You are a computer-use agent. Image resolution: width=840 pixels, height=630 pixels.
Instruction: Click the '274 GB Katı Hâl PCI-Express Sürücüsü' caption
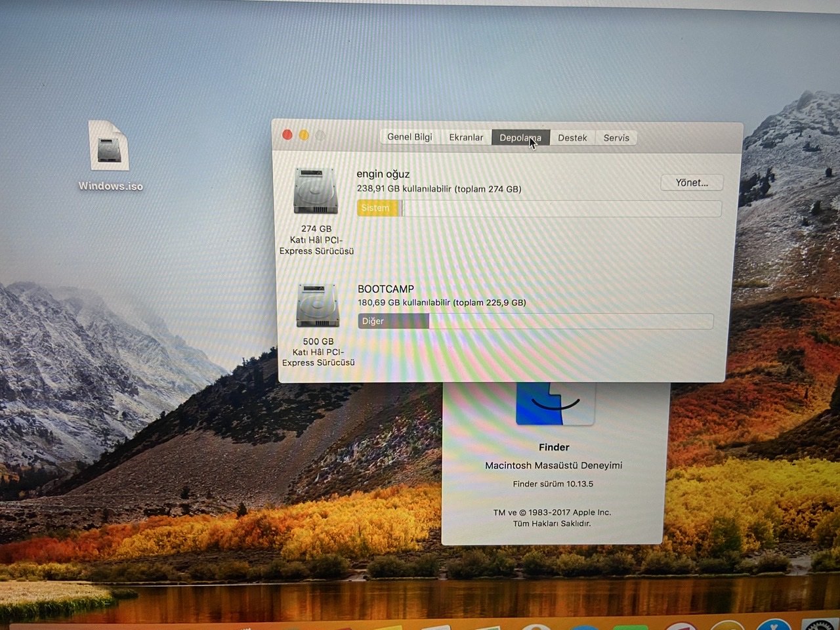click(x=316, y=240)
